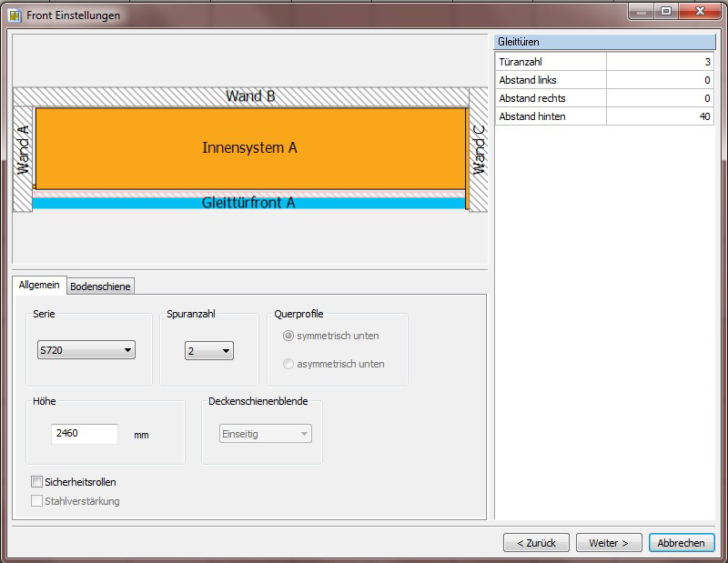Open the Deckenschienenblende dropdown
This screenshot has width=728, height=563.
click(264, 434)
